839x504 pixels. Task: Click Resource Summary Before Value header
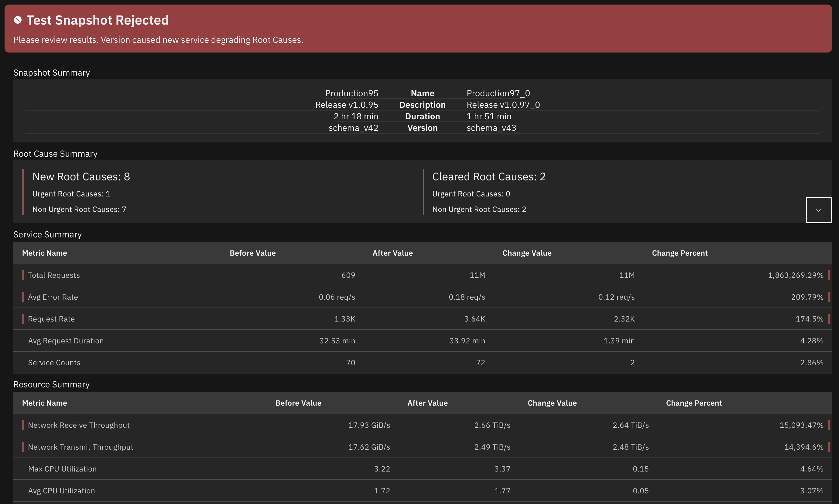[298, 403]
